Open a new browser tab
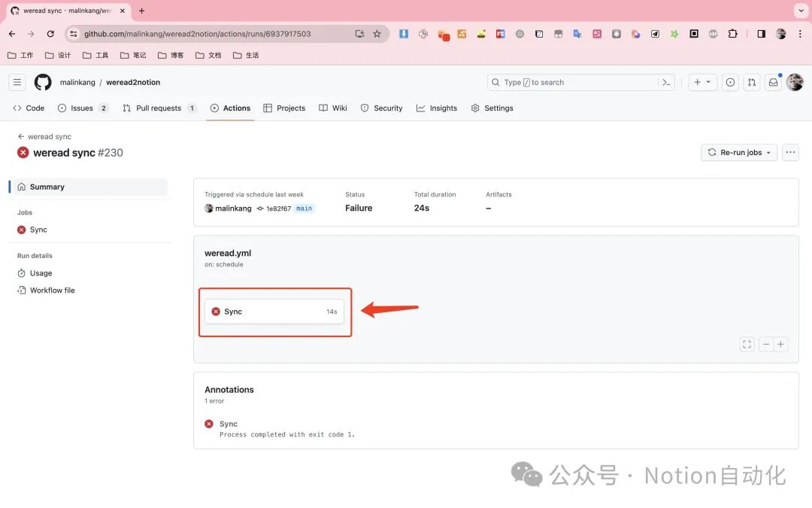The width and height of the screenshot is (812, 508). pyautogui.click(x=141, y=11)
